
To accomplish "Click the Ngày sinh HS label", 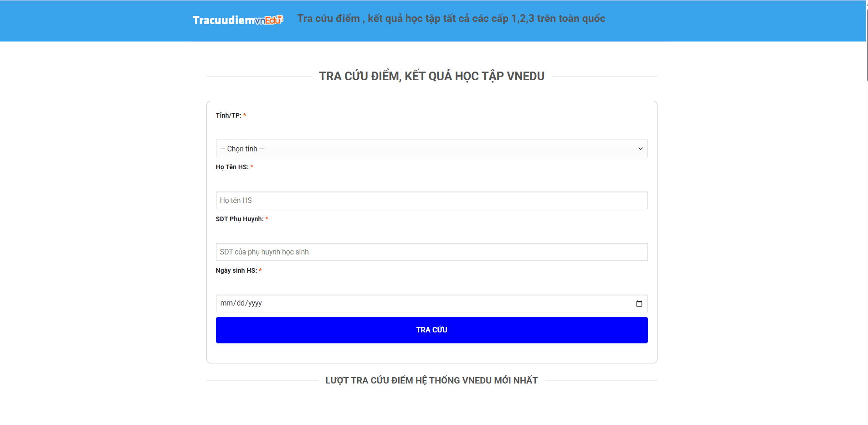I will tap(236, 271).
